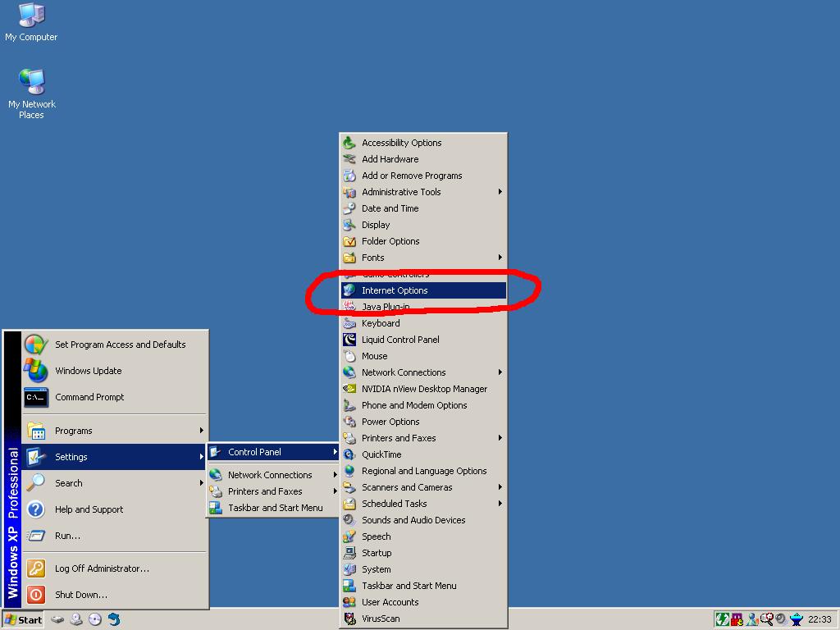
Task: Open Sounds and Audio Devices
Action: [x=424, y=520]
